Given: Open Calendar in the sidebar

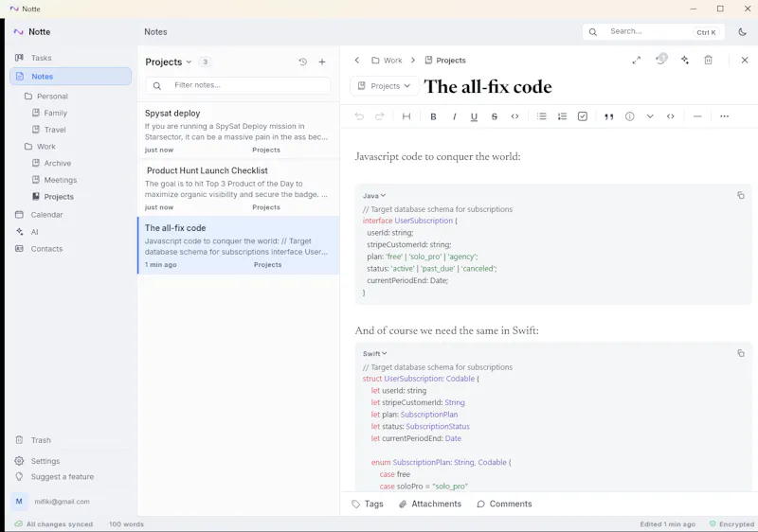Looking at the screenshot, I should pyautogui.click(x=70, y=214).
